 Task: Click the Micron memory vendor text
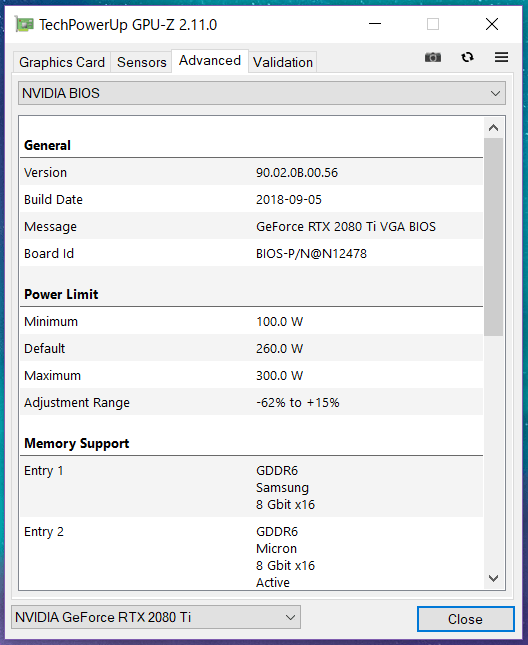point(276,548)
